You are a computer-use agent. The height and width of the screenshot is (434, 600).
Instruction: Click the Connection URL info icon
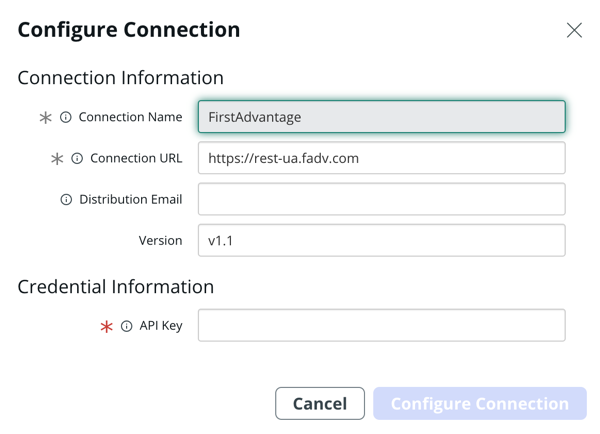coord(77,158)
